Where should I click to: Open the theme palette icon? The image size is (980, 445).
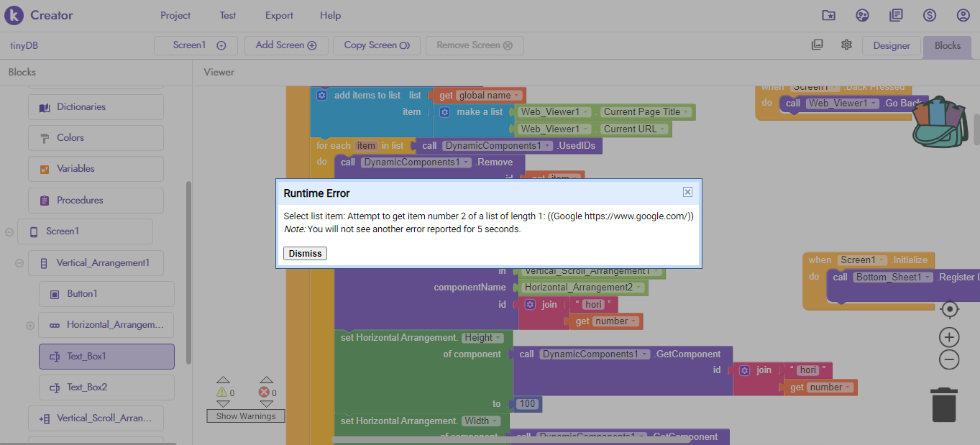pos(862,15)
